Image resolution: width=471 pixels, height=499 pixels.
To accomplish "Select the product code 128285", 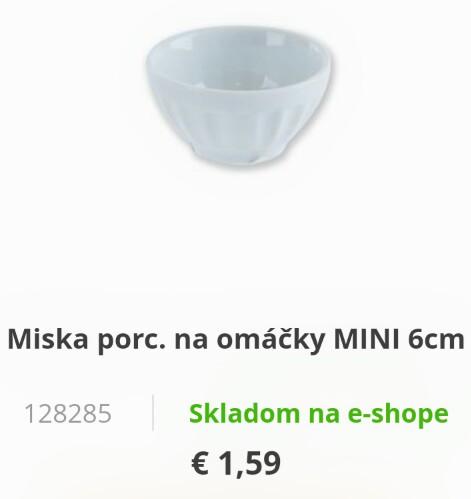I will 68,414.
